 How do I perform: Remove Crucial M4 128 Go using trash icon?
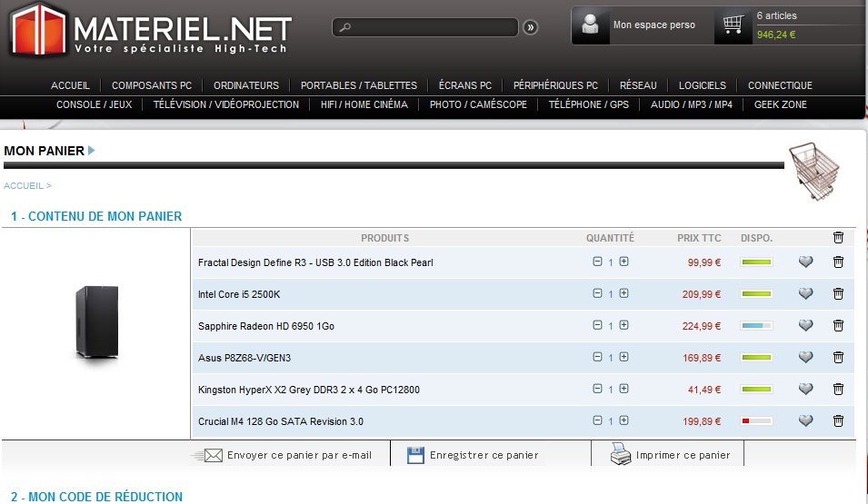(x=838, y=421)
